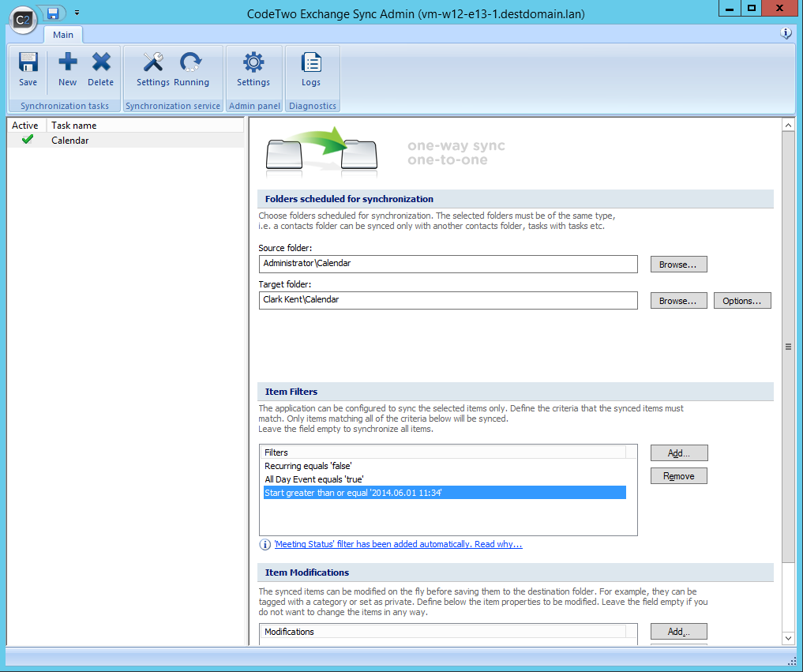Click the Source folder input field
The width and height of the screenshot is (803, 672).
pos(448,264)
